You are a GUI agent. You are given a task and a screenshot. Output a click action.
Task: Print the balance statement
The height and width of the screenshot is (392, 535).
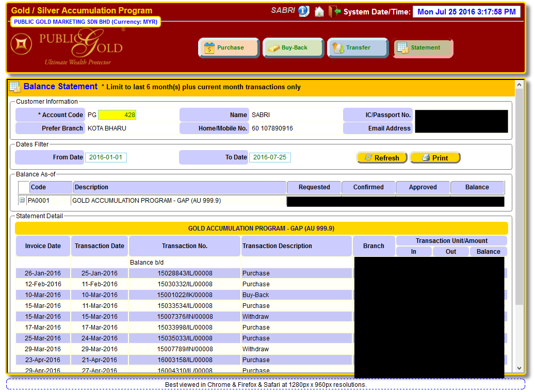pos(435,158)
